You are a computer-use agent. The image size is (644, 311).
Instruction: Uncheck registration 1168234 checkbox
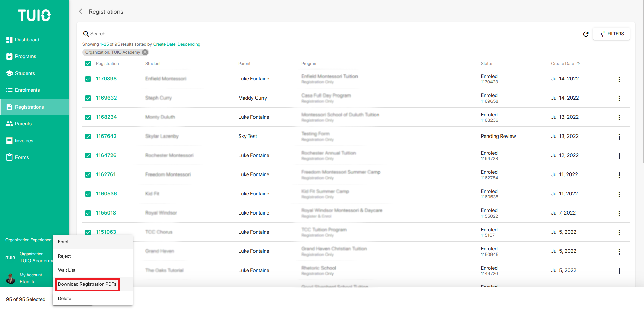coord(88,117)
